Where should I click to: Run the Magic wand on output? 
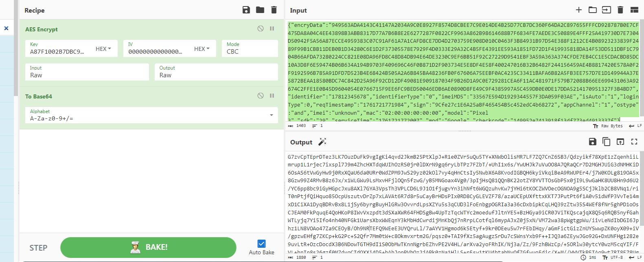point(322,142)
